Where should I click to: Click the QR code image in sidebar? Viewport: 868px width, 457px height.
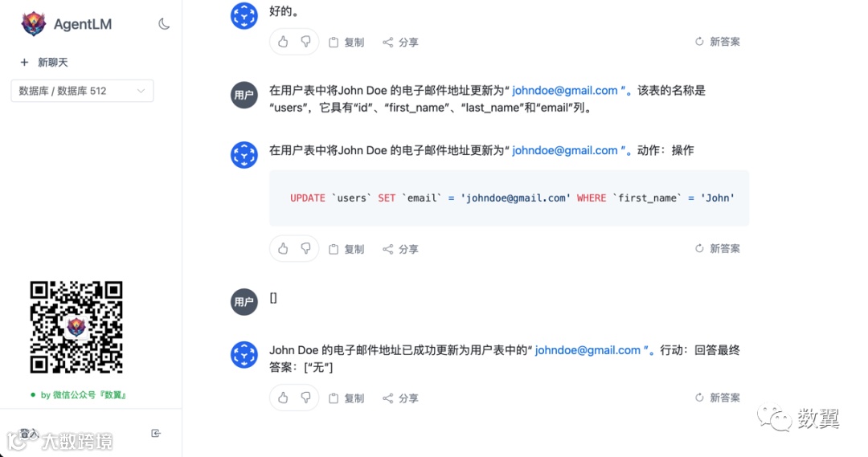coord(76,327)
